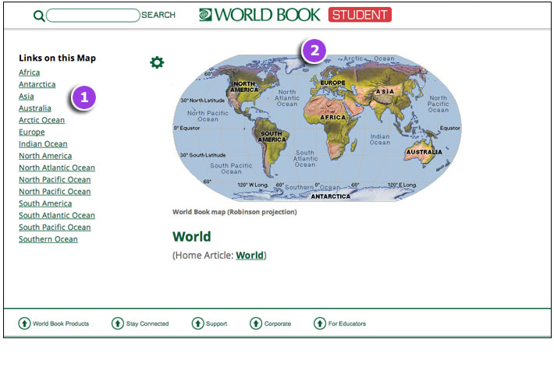Click the map caption 'World Book map (Robinson projection)'
The image size is (554, 392).
coord(235,212)
